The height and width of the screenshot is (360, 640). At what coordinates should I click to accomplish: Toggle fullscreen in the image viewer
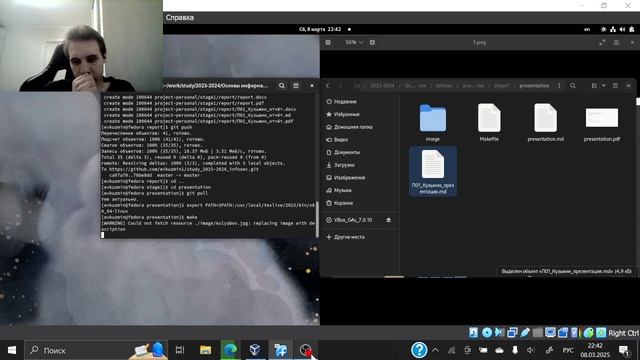coord(602,42)
